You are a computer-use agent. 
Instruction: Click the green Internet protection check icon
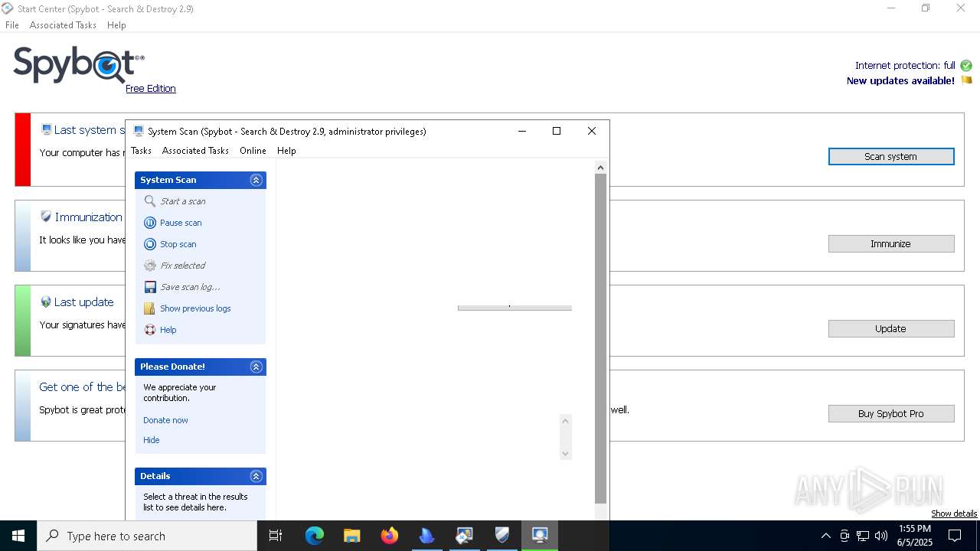(966, 66)
